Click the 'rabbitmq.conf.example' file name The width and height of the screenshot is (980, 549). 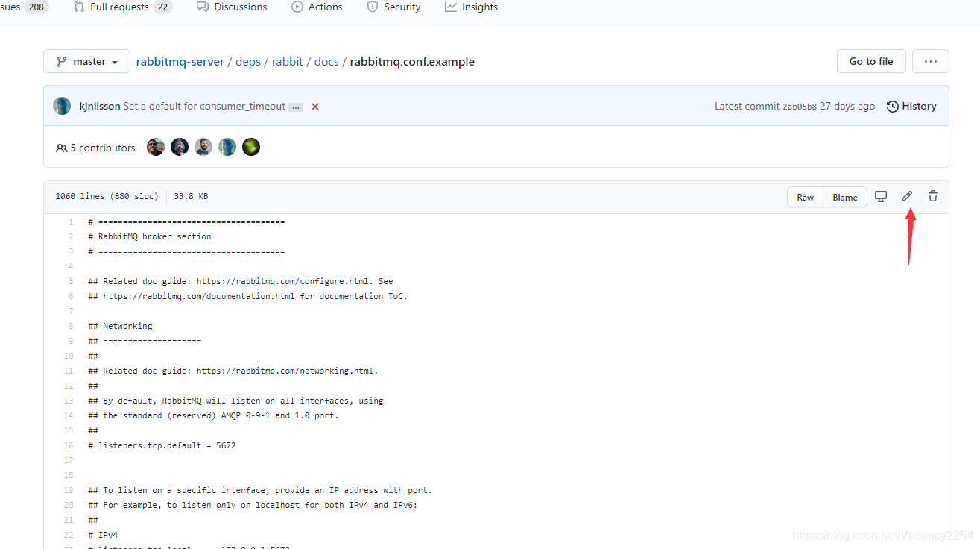pos(412,61)
